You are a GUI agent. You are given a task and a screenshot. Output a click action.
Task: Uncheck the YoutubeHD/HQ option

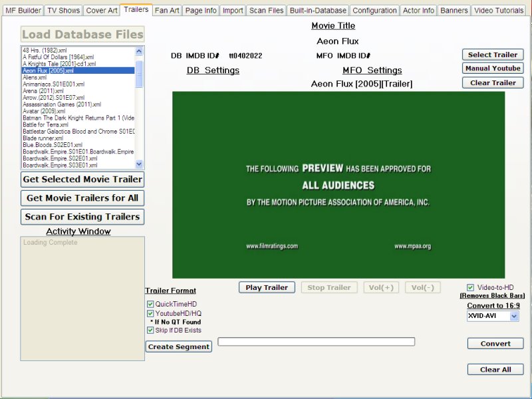coord(150,313)
